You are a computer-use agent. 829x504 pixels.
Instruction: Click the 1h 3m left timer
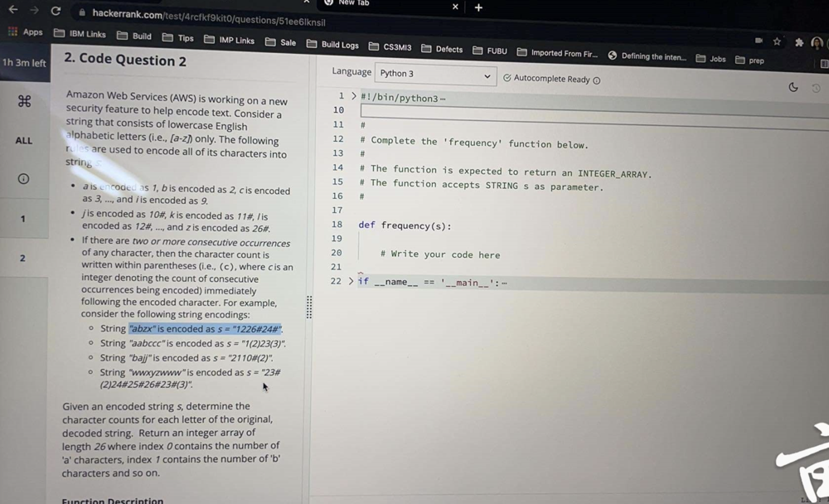pos(24,62)
